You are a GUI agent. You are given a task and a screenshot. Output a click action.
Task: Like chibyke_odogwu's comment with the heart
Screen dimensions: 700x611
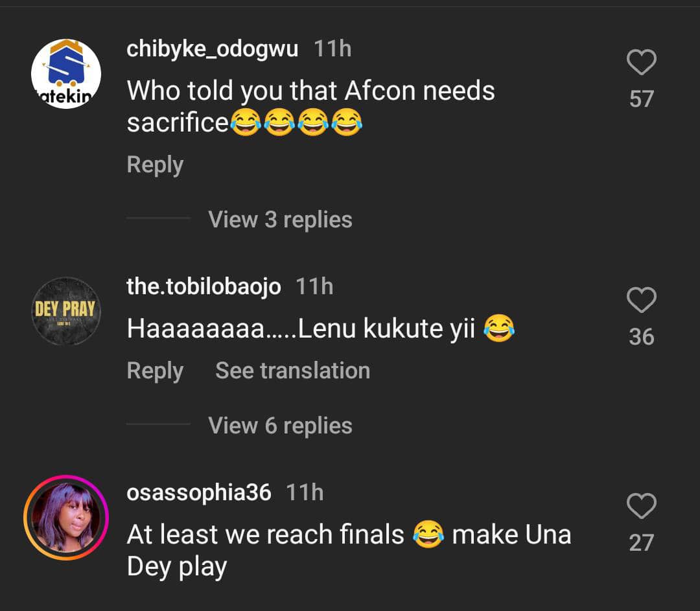click(x=642, y=62)
